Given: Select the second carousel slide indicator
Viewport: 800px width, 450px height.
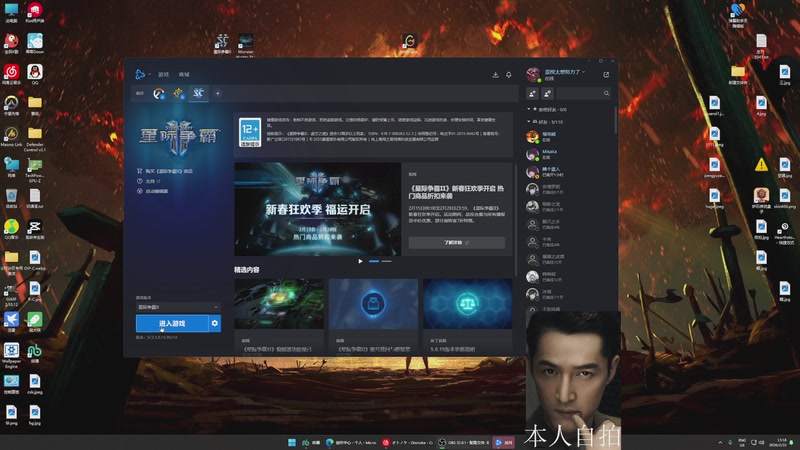Looking at the screenshot, I should 387,261.
